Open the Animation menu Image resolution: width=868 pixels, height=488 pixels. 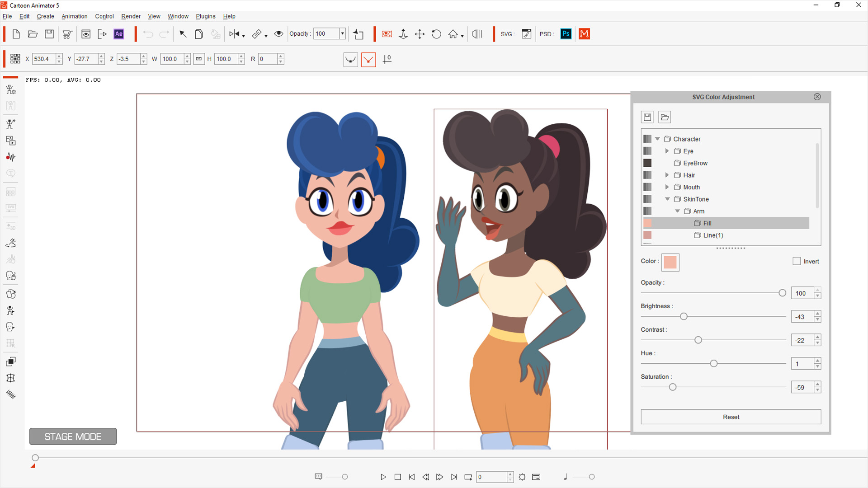(74, 16)
